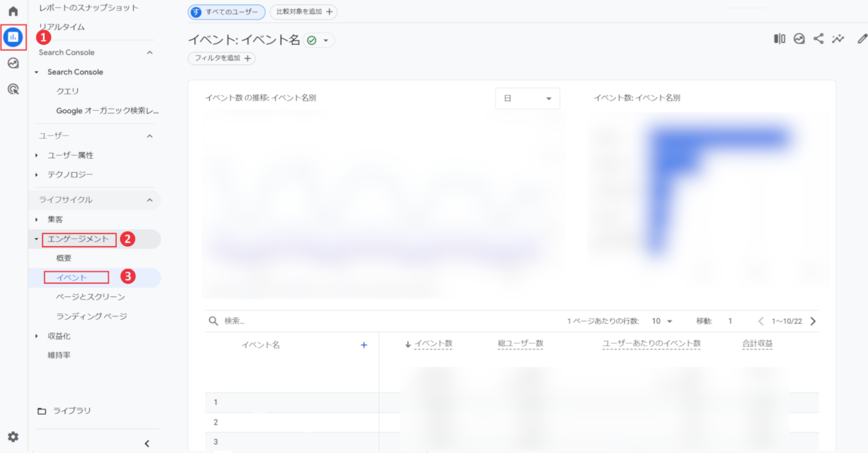Click 比較対象を追加 button

point(304,11)
